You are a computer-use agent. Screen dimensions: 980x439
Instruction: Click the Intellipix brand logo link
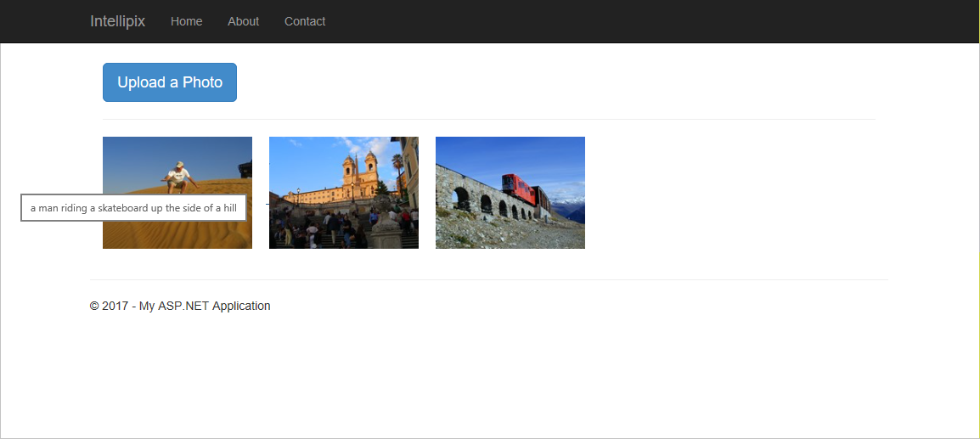coord(117,21)
